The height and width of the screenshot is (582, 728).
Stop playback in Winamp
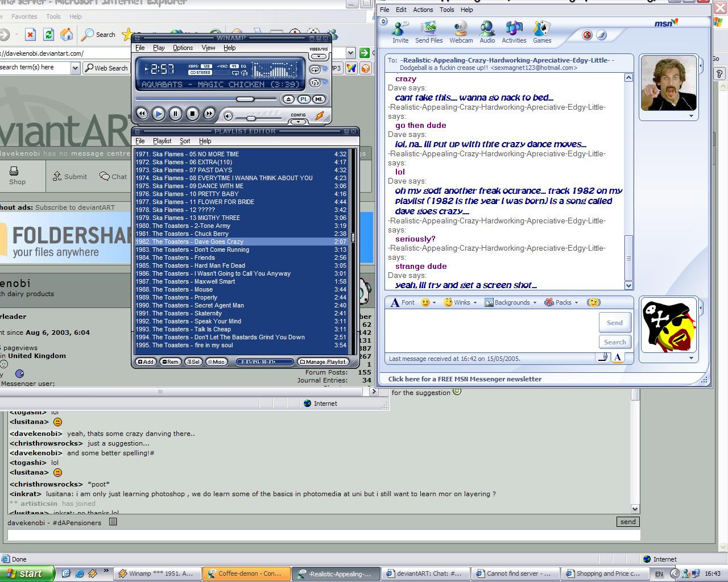click(x=192, y=114)
